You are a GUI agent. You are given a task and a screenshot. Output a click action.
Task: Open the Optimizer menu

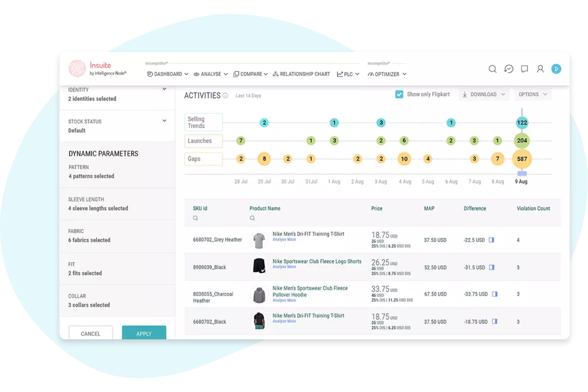387,74
